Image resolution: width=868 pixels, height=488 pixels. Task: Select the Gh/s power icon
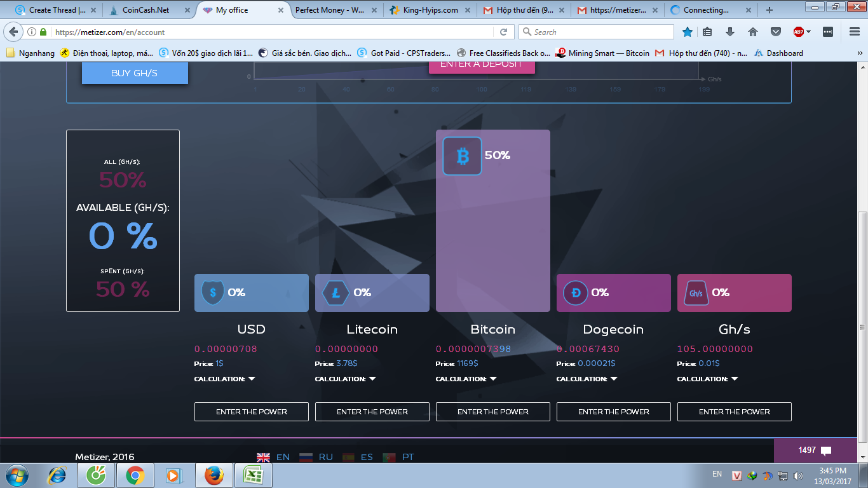(x=696, y=293)
